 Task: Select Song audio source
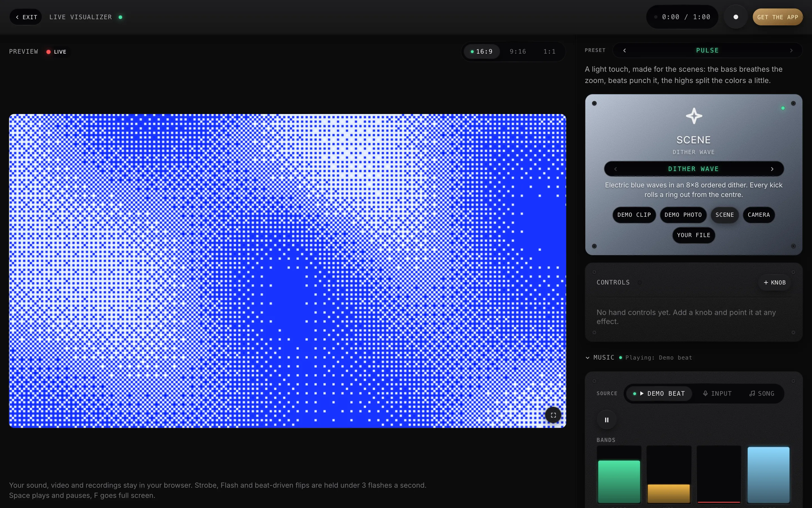762,393
